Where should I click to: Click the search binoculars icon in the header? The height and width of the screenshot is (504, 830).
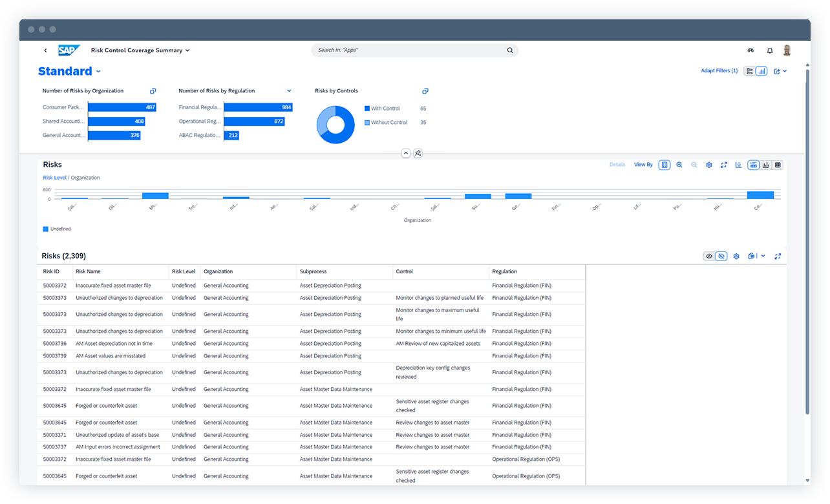pos(750,50)
